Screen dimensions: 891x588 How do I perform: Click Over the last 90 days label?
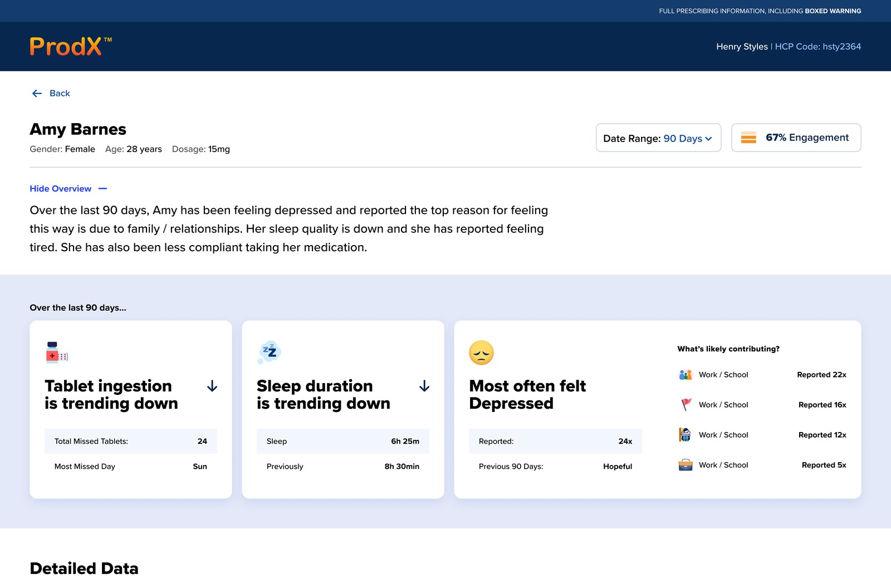point(78,308)
